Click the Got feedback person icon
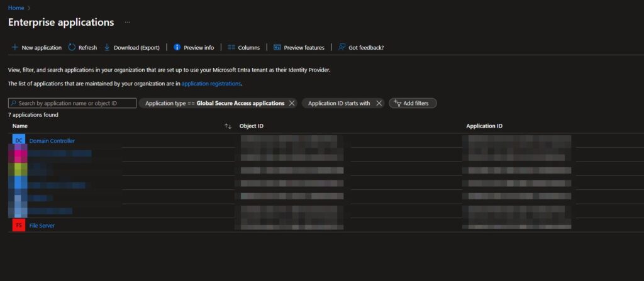This screenshot has height=281, width=644. 341,47
